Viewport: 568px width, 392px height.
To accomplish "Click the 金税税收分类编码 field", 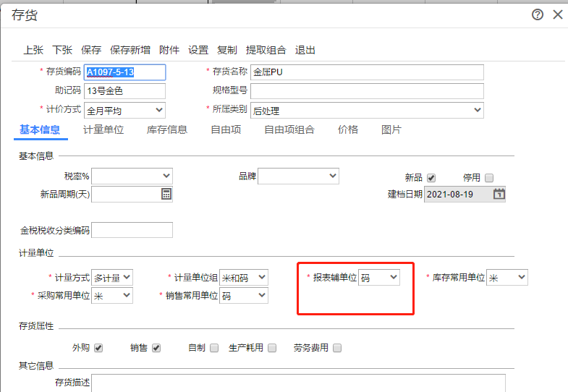I will coord(132,230).
